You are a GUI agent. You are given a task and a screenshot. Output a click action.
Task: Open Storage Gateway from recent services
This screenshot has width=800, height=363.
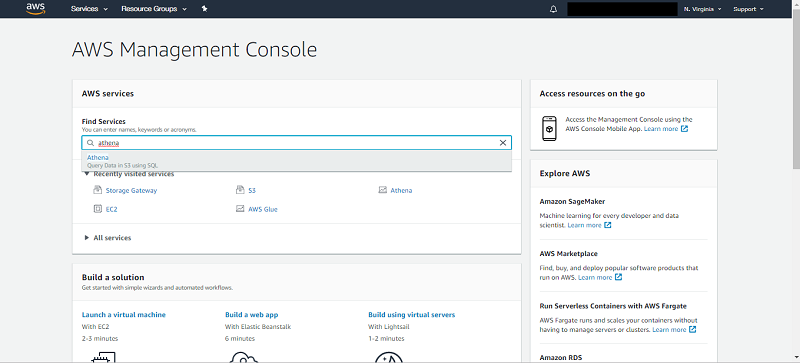point(131,190)
